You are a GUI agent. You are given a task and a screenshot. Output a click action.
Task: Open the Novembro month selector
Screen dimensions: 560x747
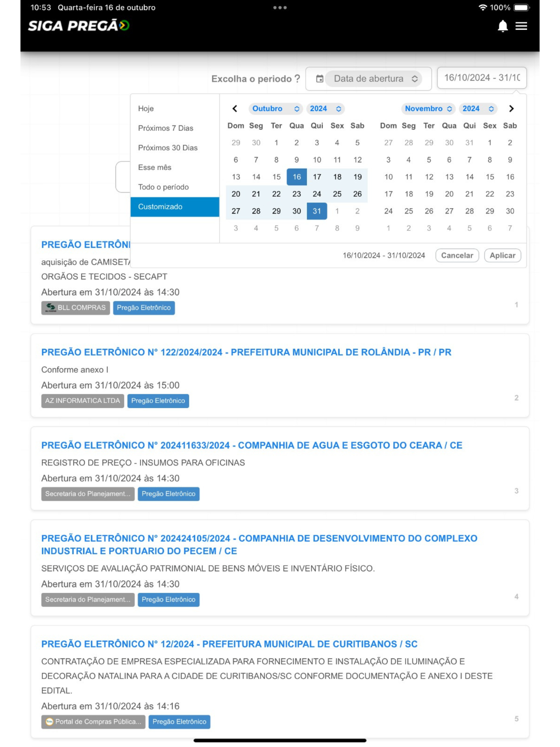point(428,109)
